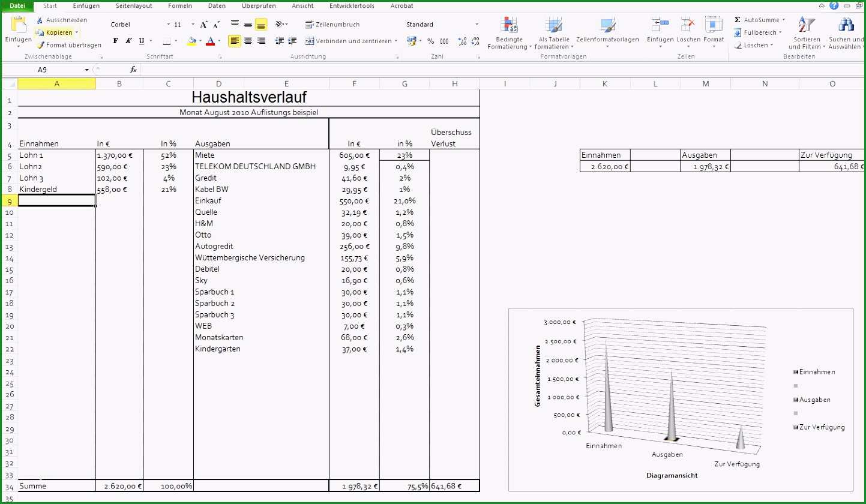Toggle left text alignment

[x=235, y=41]
